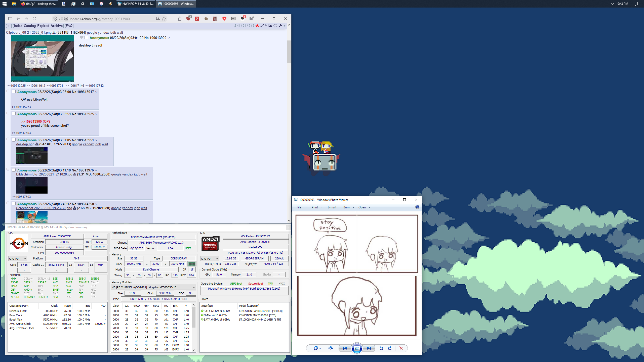
Task: Go back using Firefox's back arrow
Action: click(18, 19)
